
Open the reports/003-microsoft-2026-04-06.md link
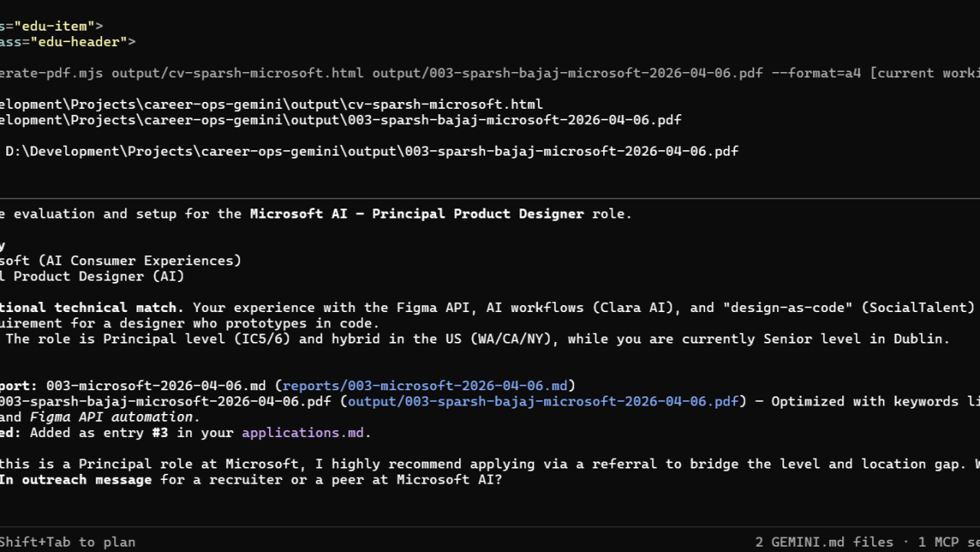click(425, 386)
